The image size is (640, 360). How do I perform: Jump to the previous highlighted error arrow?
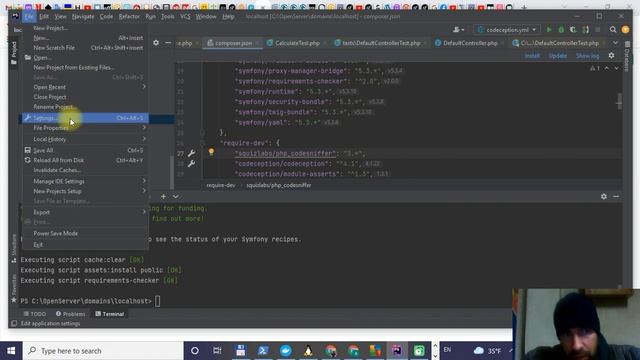point(607,68)
